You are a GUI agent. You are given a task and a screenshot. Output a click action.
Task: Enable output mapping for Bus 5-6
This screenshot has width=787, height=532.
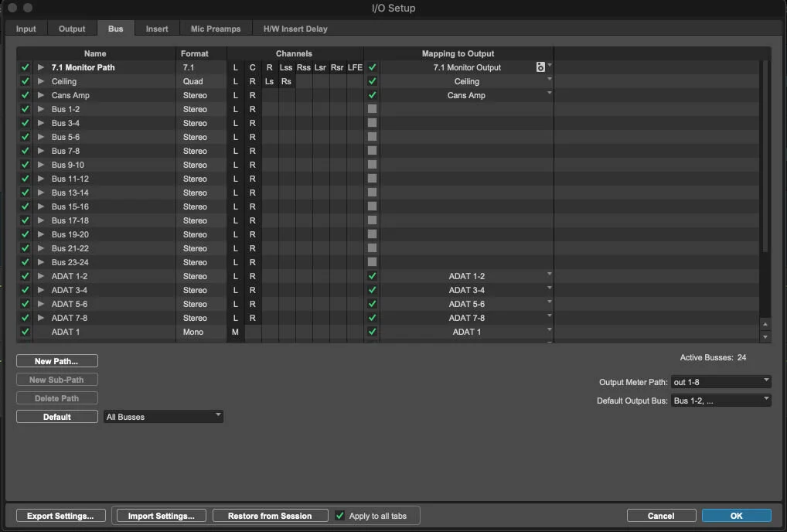point(372,137)
